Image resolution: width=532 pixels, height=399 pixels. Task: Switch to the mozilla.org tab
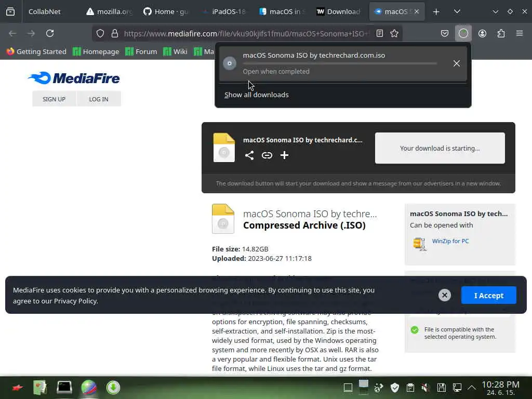110,11
